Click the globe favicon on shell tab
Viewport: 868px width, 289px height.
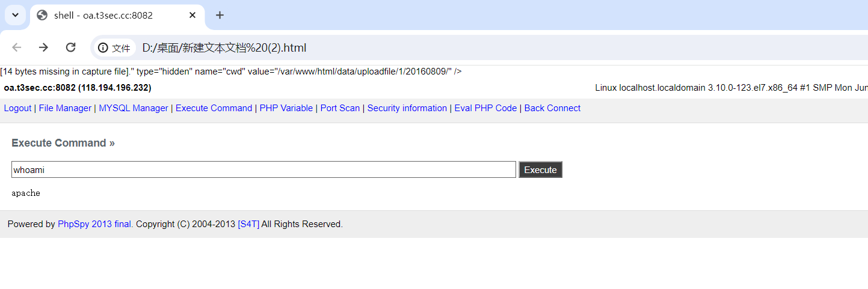[x=42, y=15]
